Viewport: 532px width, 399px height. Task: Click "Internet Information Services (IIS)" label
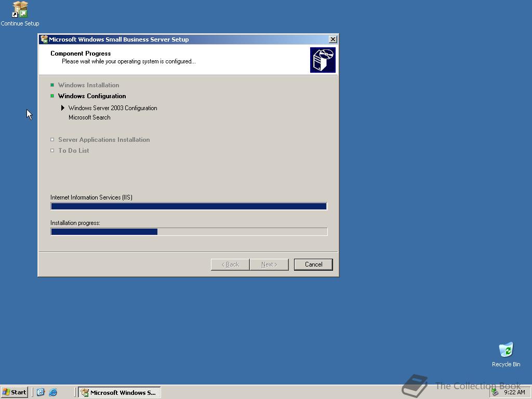91,197
